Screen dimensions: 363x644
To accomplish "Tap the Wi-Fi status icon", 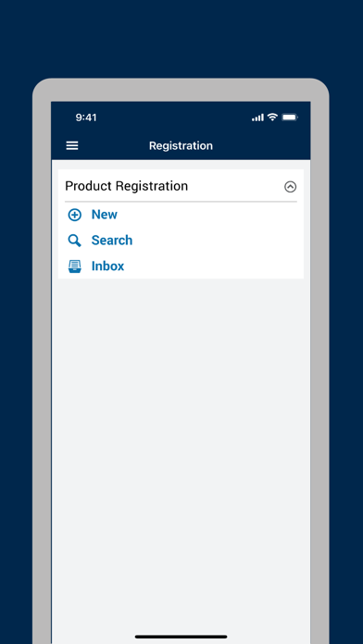I will pos(272,118).
